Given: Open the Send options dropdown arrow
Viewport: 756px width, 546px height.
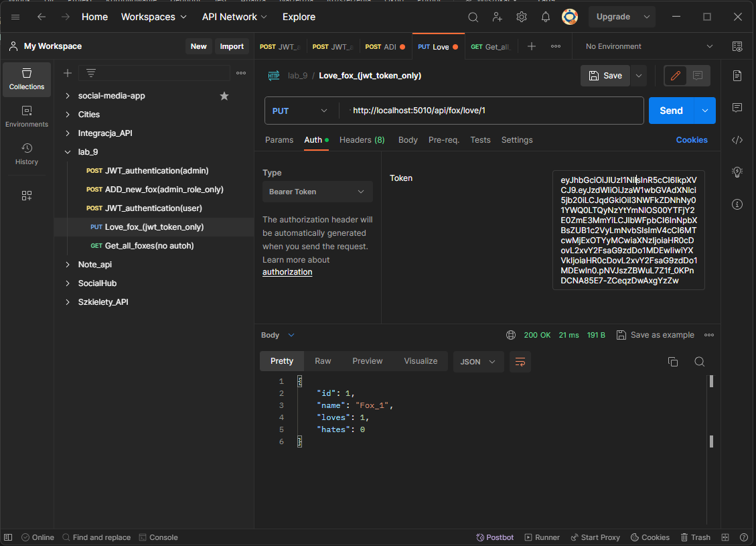Looking at the screenshot, I should click(705, 111).
